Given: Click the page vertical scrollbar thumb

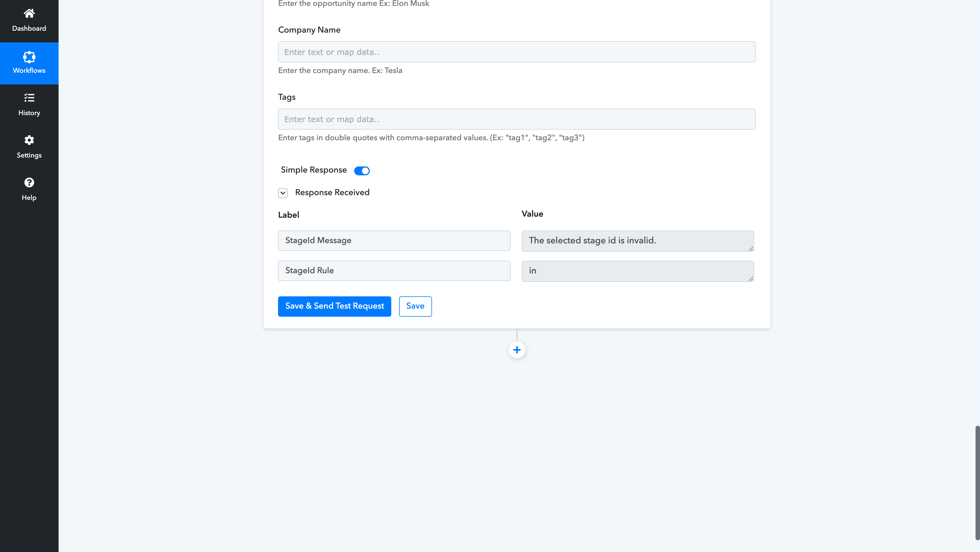Looking at the screenshot, I should [x=977, y=483].
